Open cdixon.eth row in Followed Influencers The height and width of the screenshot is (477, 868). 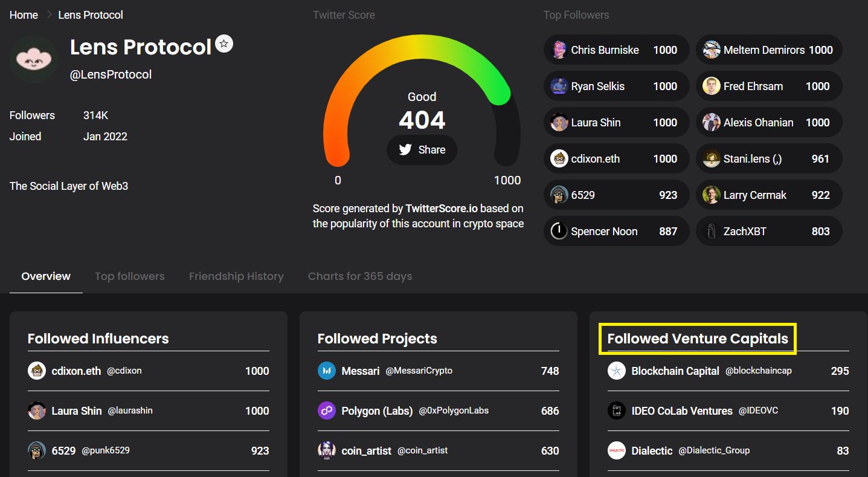[x=149, y=371]
